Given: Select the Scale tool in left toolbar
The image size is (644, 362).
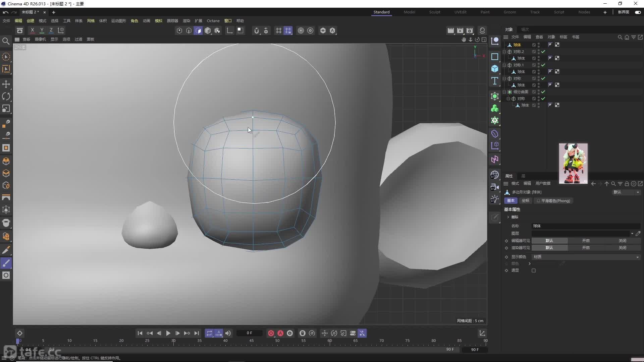Looking at the screenshot, I should pos(6,109).
